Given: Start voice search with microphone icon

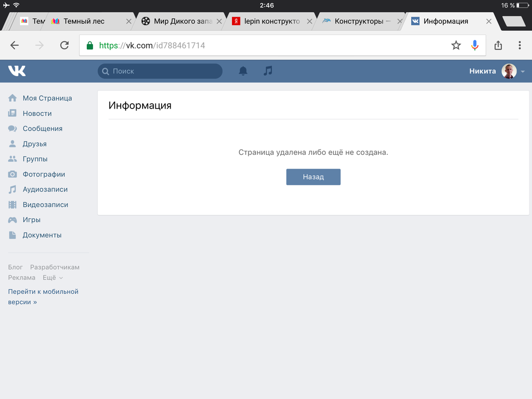Looking at the screenshot, I should 475,45.
